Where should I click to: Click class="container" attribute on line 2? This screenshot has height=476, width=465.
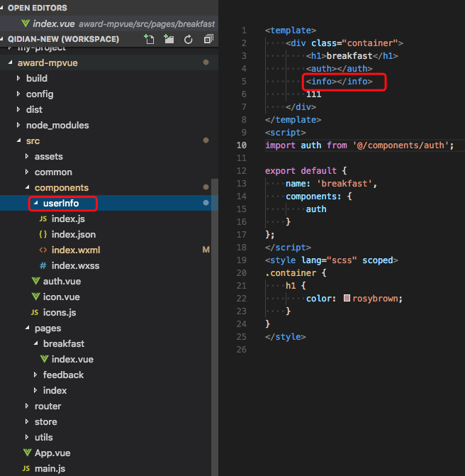[354, 43]
